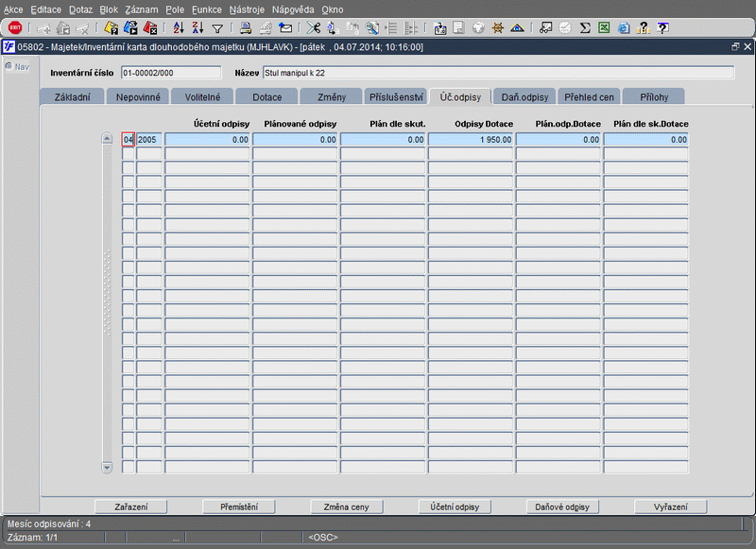Viewport: 756px width, 549px height.
Task: Click the envelope mail icon
Action: coord(285,28)
